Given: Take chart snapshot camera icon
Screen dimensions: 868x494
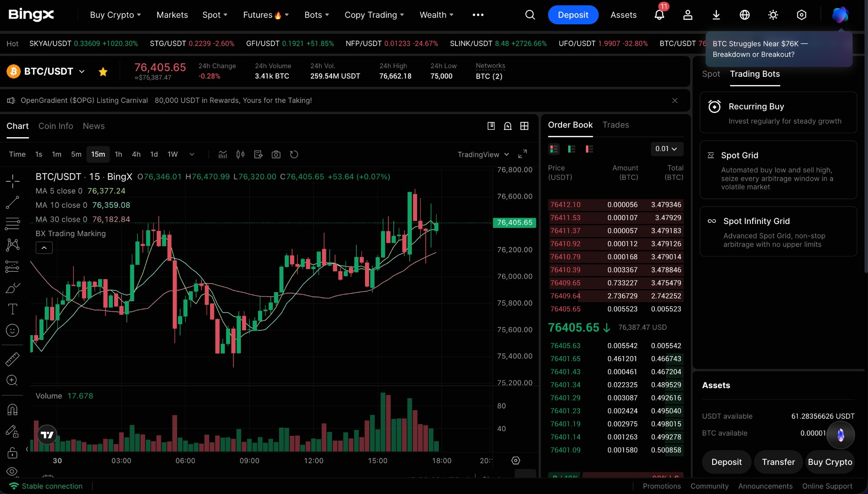Looking at the screenshot, I should point(276,155).
